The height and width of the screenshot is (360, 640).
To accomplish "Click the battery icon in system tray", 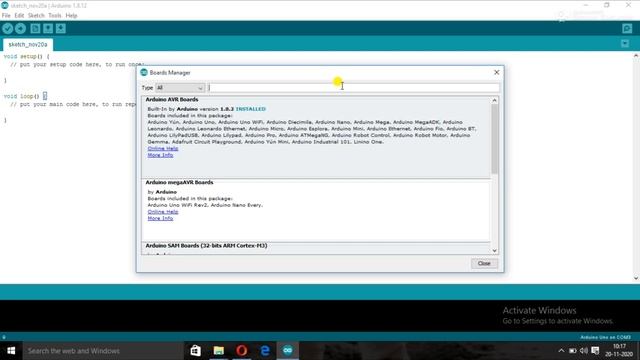I will 573,351.
